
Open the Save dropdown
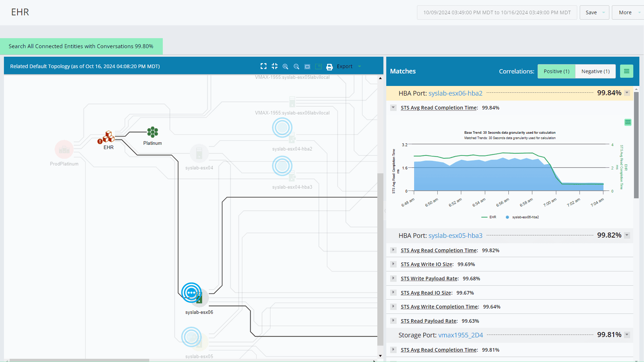pos(594,12)
